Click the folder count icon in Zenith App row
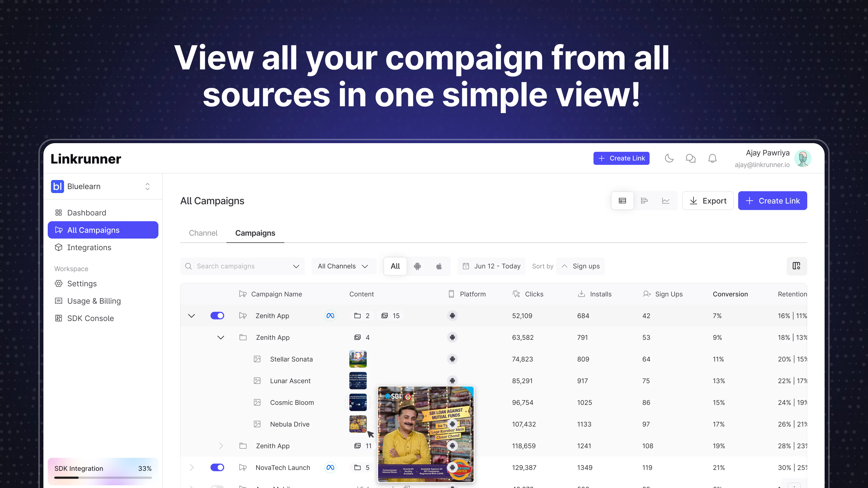 [357, 316]
